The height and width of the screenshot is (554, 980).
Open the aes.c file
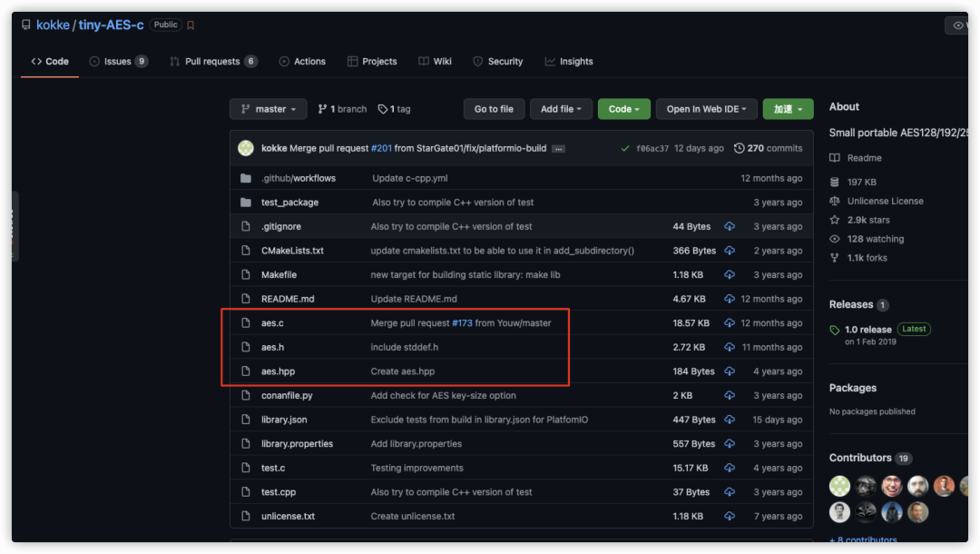coord(272,323)
